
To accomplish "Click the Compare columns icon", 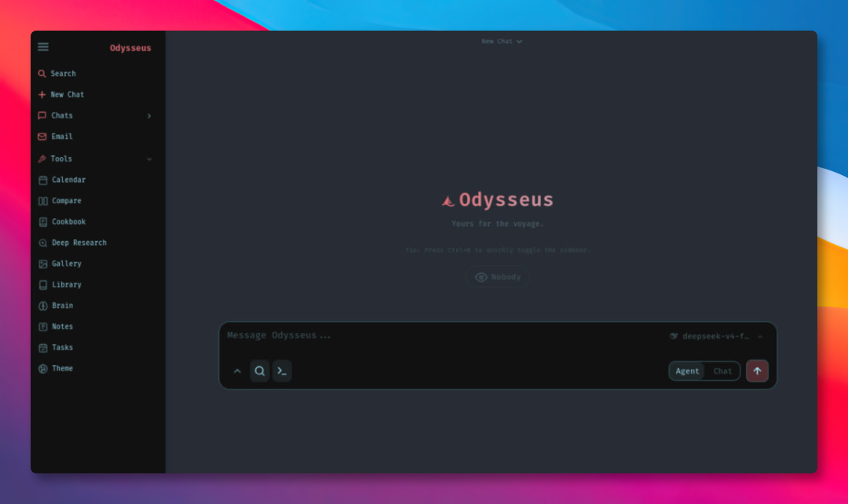I will click(43, 201).
